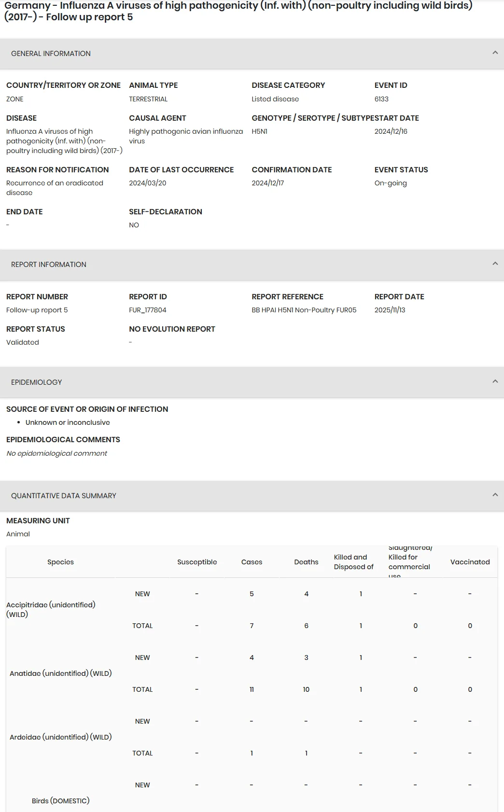Click the GENERAL INFORMATION header title
This screenshot has width=504, height=812.
51,54
